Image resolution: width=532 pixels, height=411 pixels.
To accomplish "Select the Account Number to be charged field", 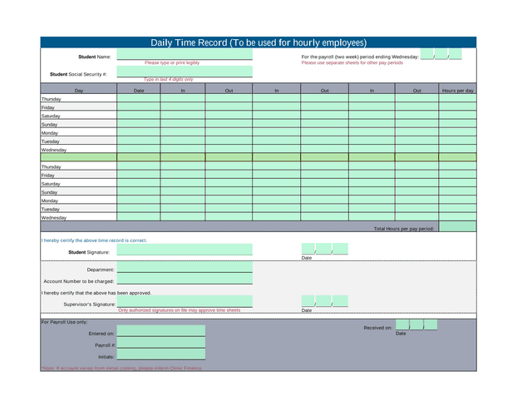I will 185,279.
